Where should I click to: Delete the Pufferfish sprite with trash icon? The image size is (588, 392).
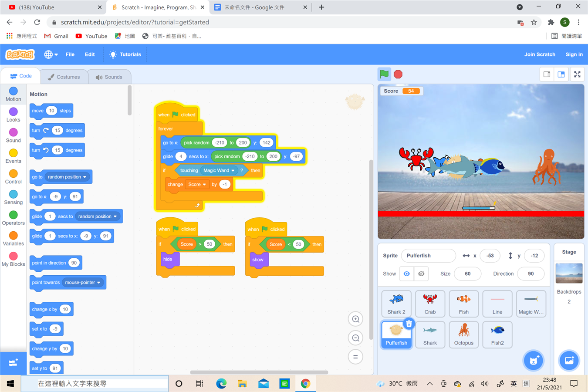click(x=409, y=324)
